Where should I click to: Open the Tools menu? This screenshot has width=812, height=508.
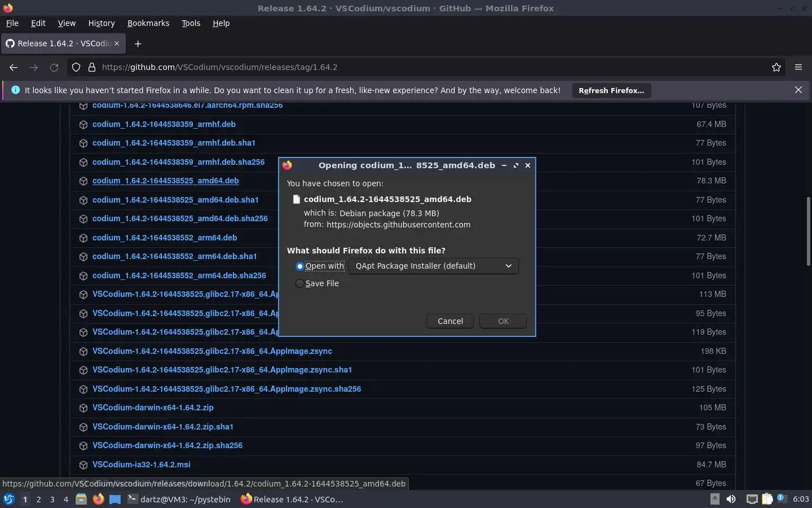191,23
